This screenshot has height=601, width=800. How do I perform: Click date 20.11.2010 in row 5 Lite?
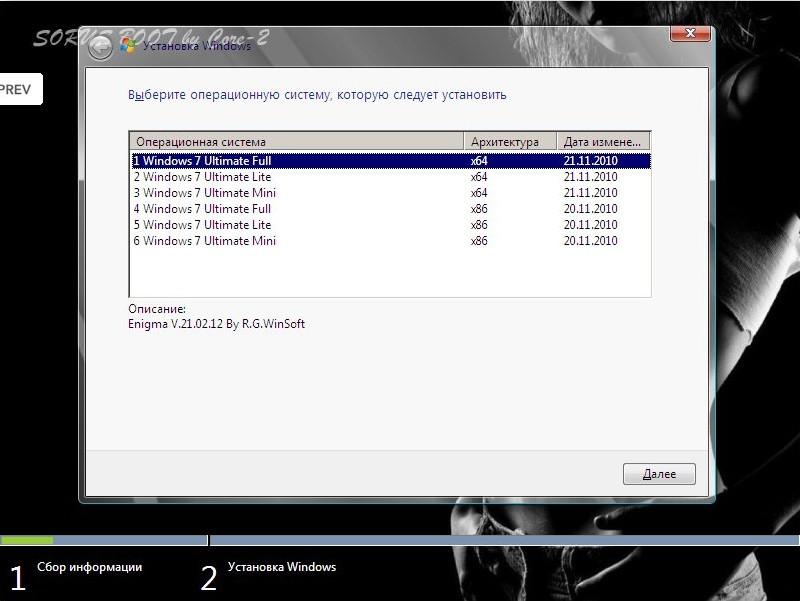[590, 225]
